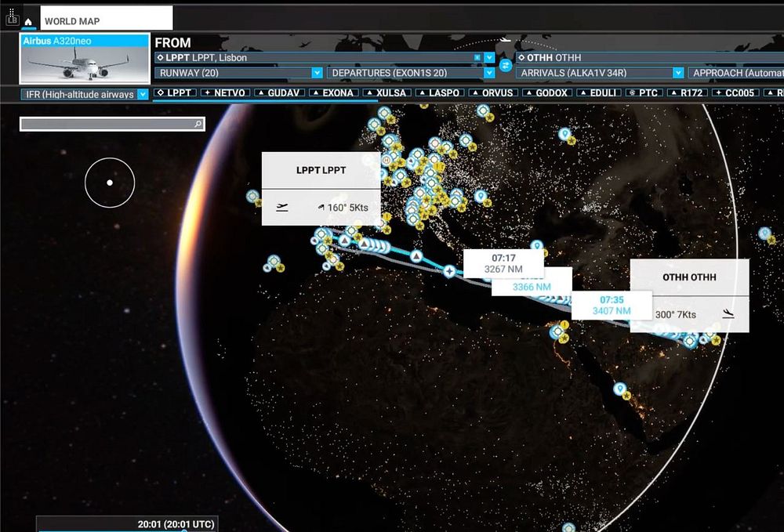
Task: Click the 160° 5Kts wind readout
Action: (x=343, y=208)
